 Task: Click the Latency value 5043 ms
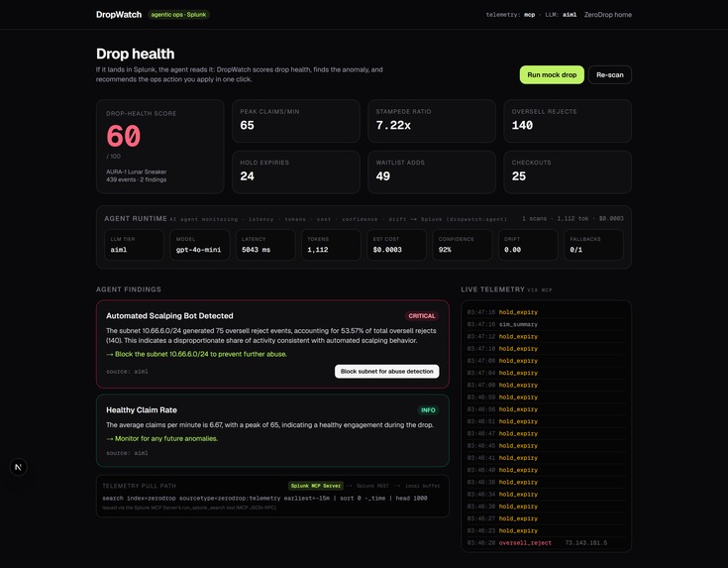256,250
